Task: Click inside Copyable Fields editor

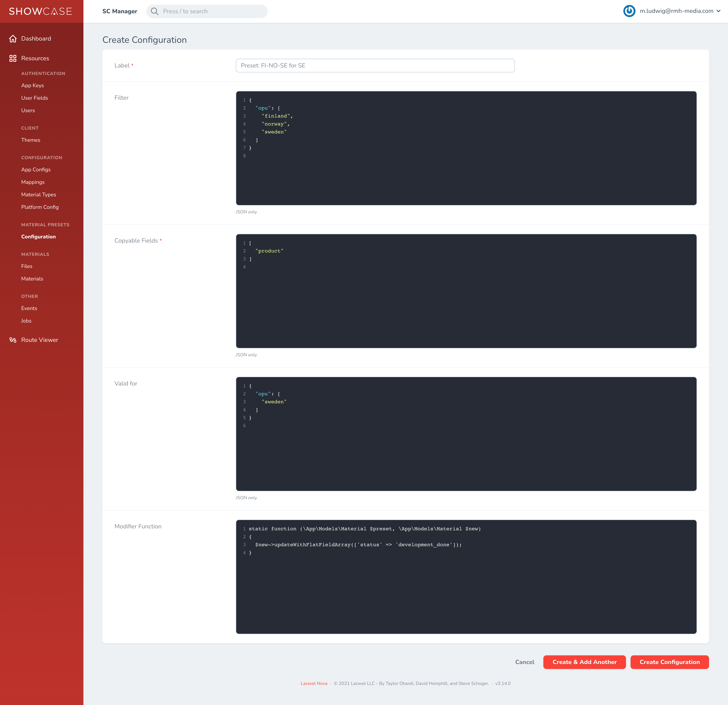Action: [x=466, y=291]
